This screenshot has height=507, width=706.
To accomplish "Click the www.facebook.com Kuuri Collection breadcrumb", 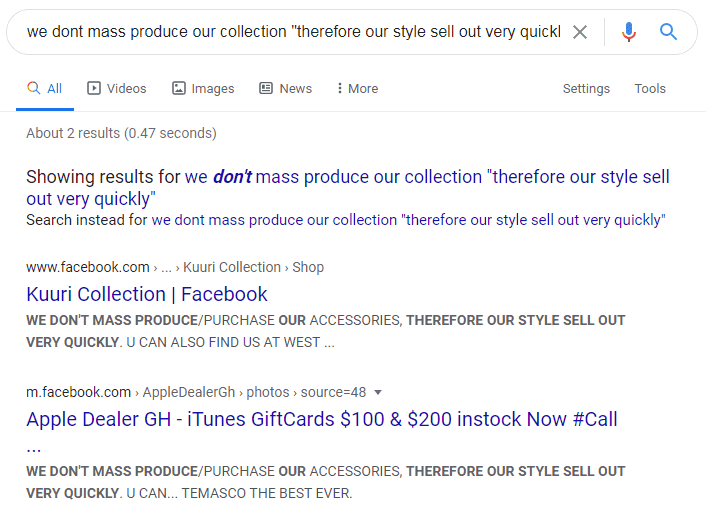I will coord(175,267).
